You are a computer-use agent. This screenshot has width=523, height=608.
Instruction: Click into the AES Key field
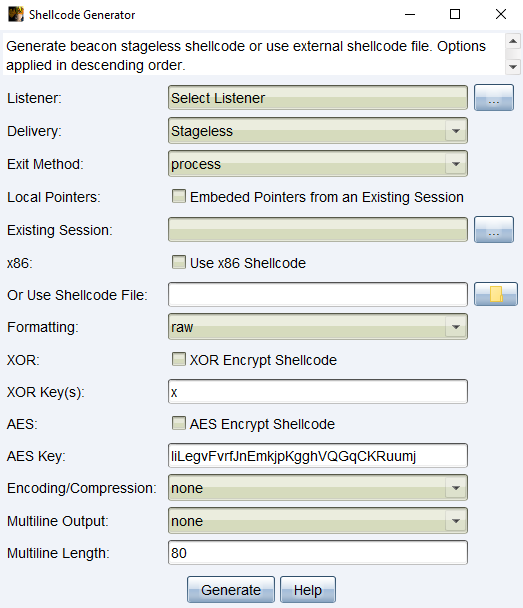pos(318,456)
